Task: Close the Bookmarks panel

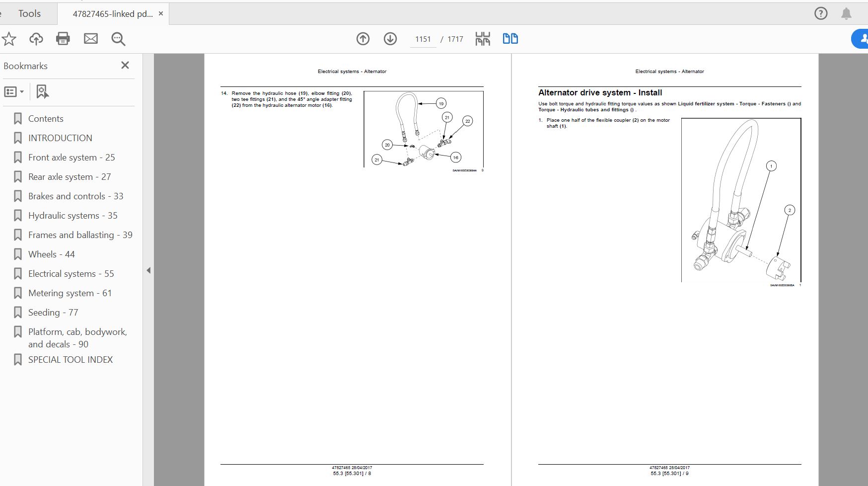Action: pyautogui.click(x=125, y=65)
